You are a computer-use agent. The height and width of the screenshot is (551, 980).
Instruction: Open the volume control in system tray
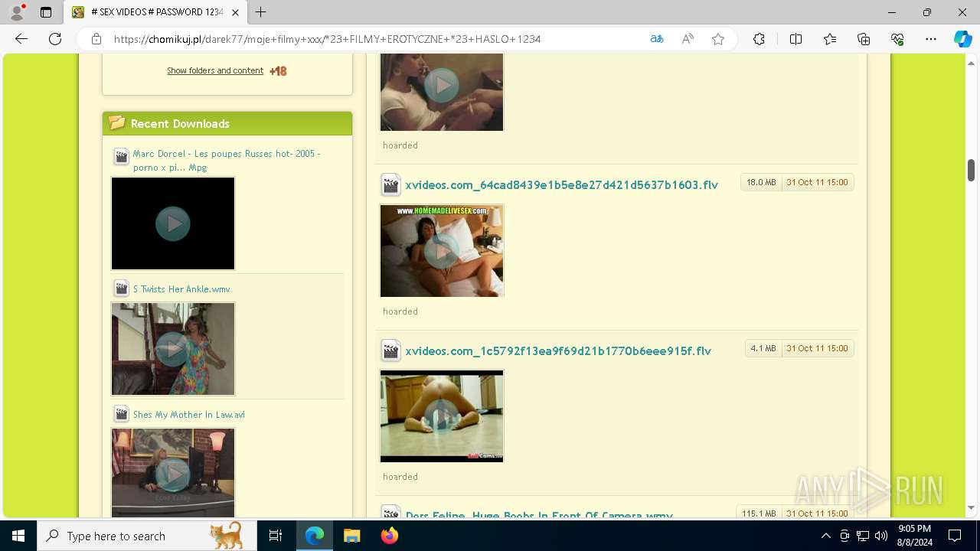coord(881,536)
